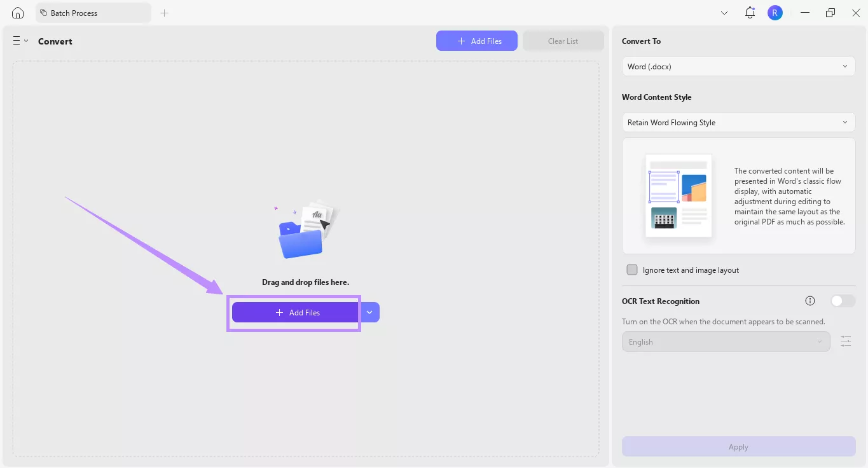Expand the chevron beside the notification bell

[x=724, y=12]
